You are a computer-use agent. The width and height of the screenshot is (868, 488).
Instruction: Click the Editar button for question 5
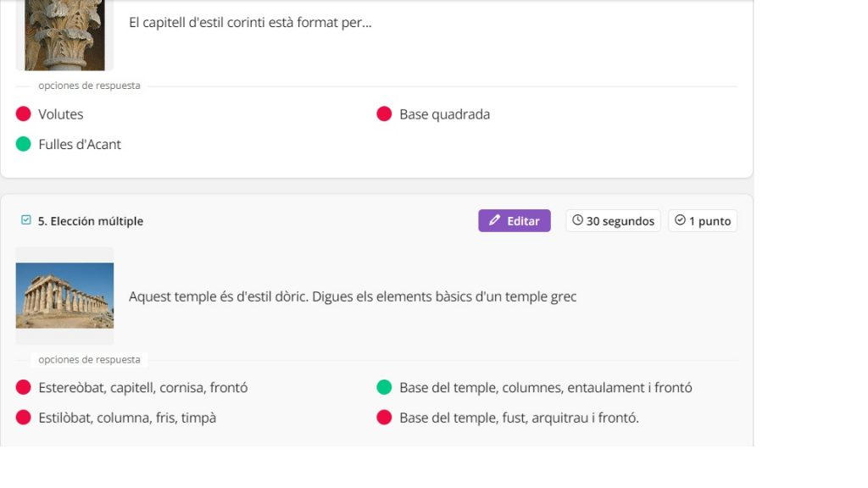[515, 221]
